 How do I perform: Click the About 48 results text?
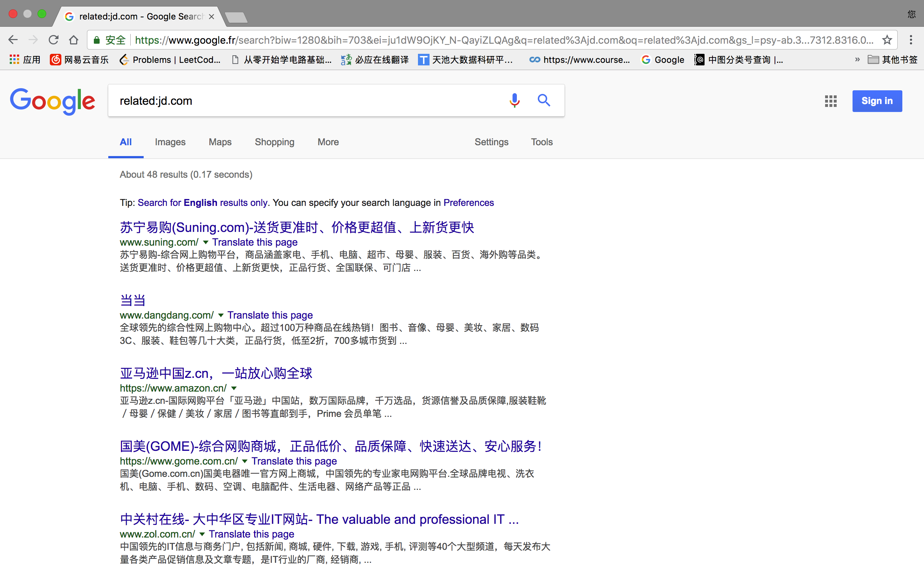[186, 175]
